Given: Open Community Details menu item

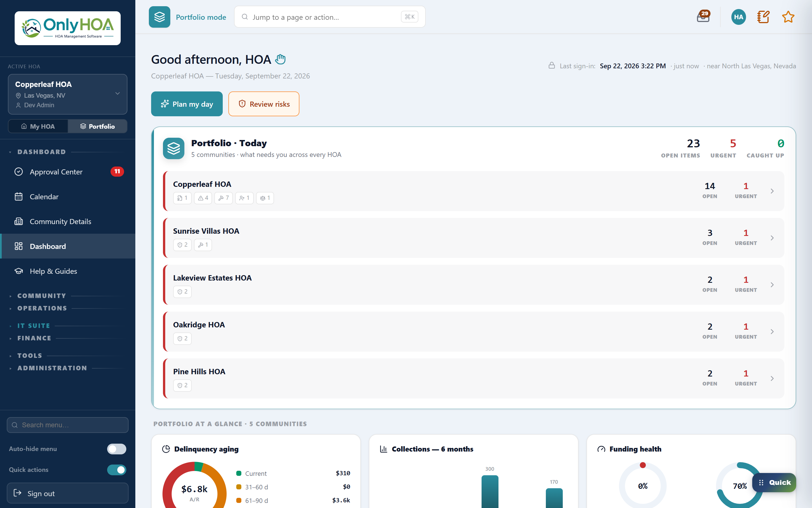Looking at the screenshot, I should (x=67, y=222).
